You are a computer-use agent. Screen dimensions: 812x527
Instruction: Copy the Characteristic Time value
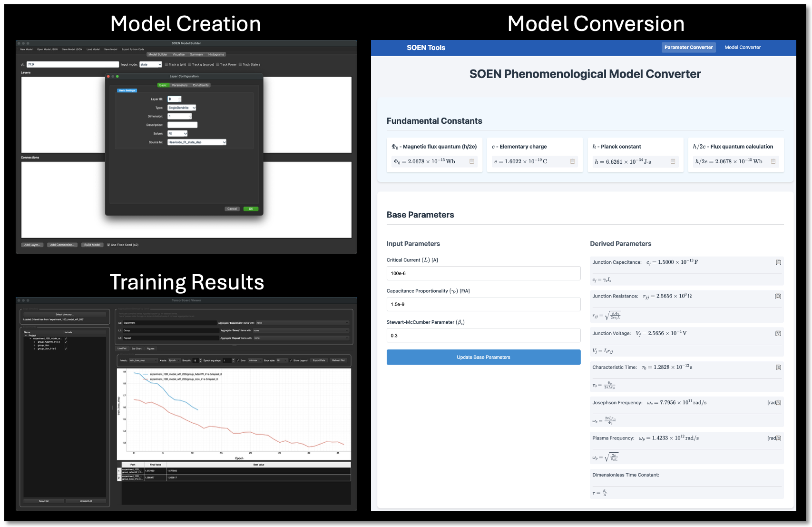tap(779, 367)
